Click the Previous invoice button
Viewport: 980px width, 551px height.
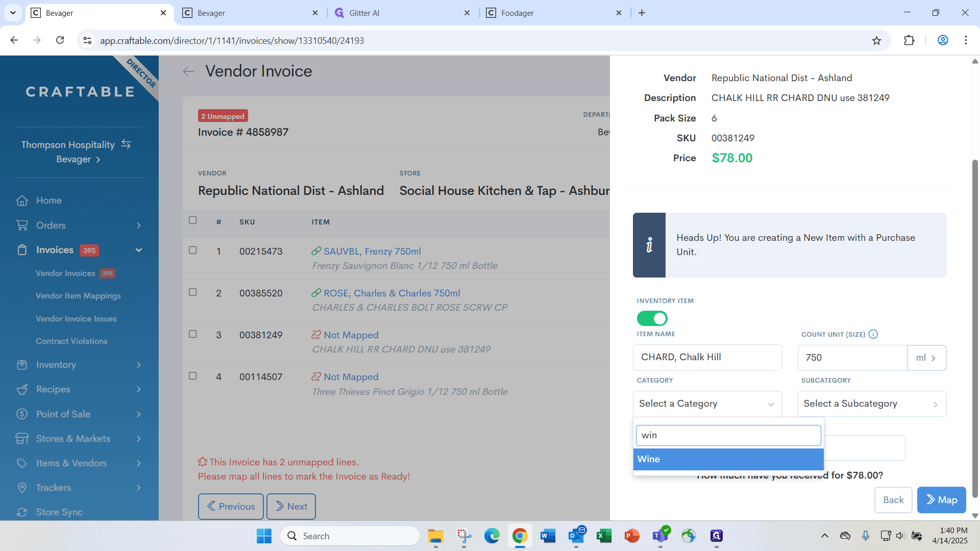point(231,507)
